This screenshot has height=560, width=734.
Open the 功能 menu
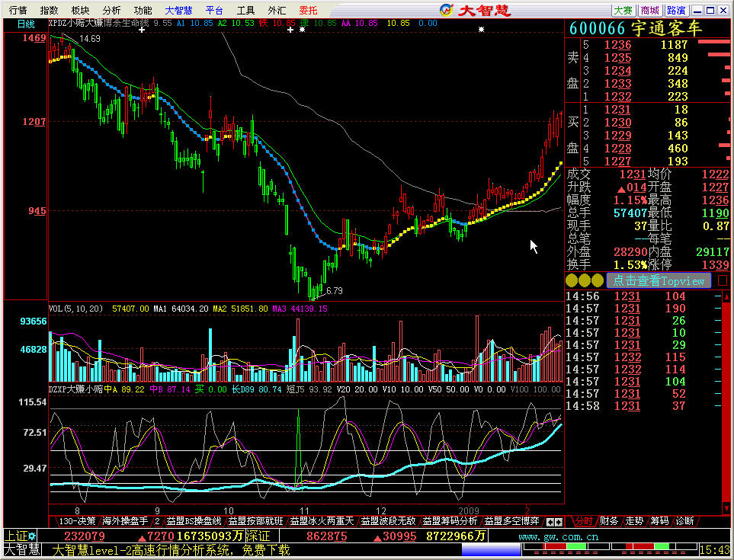tap(143, 11)
